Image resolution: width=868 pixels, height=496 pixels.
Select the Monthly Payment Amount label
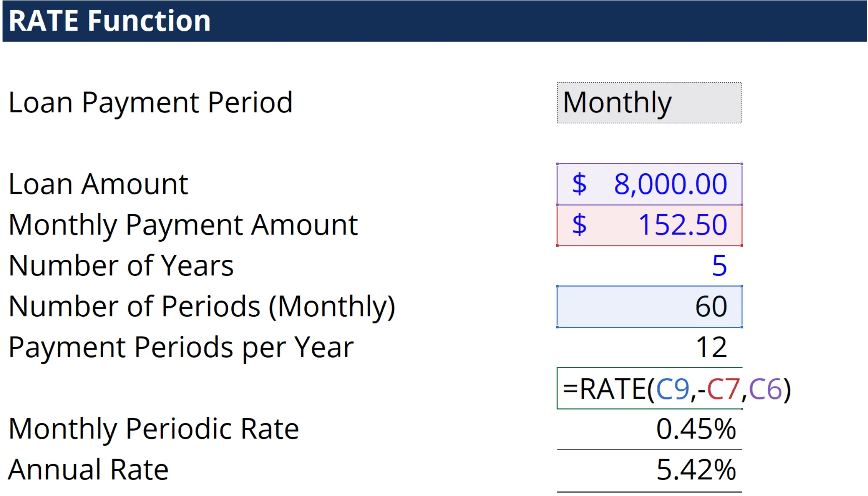183,225
